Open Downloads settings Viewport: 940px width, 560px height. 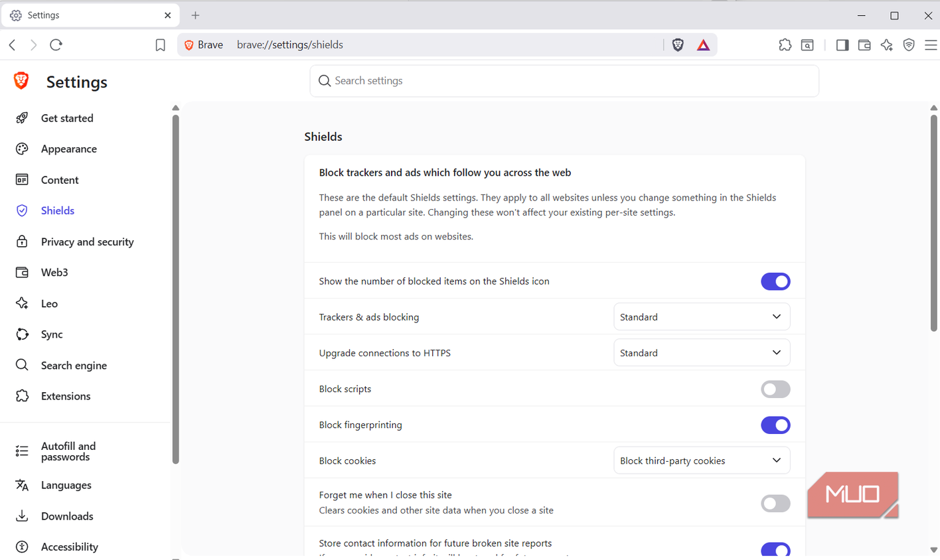coord(67,516)
